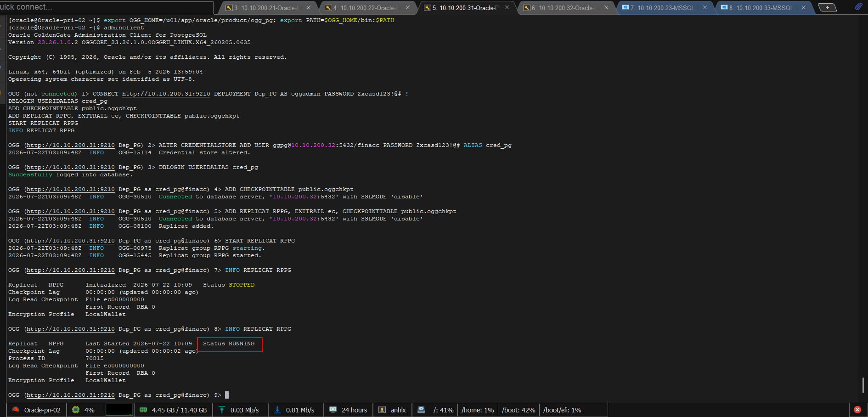Close tab 4. 10.10.200.22-Oracle
This screenshot has height=417, width=868.
point(408,7)
